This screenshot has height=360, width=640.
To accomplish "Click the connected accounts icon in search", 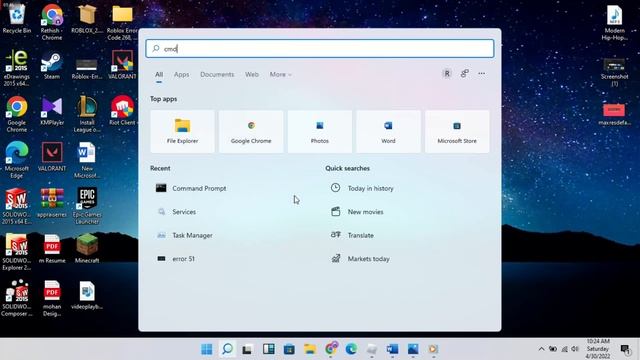I will pos(464,73).
